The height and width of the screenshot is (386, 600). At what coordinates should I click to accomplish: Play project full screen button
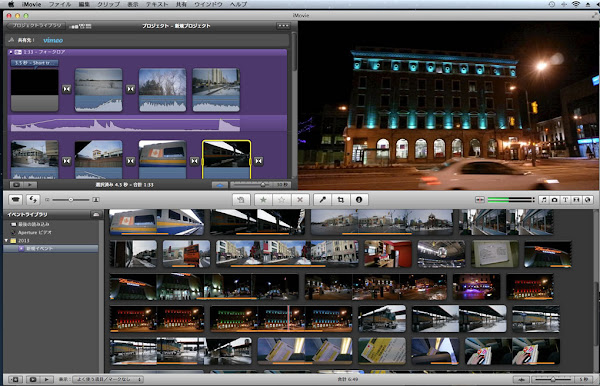pyautogui.click(x=16, y=185)
